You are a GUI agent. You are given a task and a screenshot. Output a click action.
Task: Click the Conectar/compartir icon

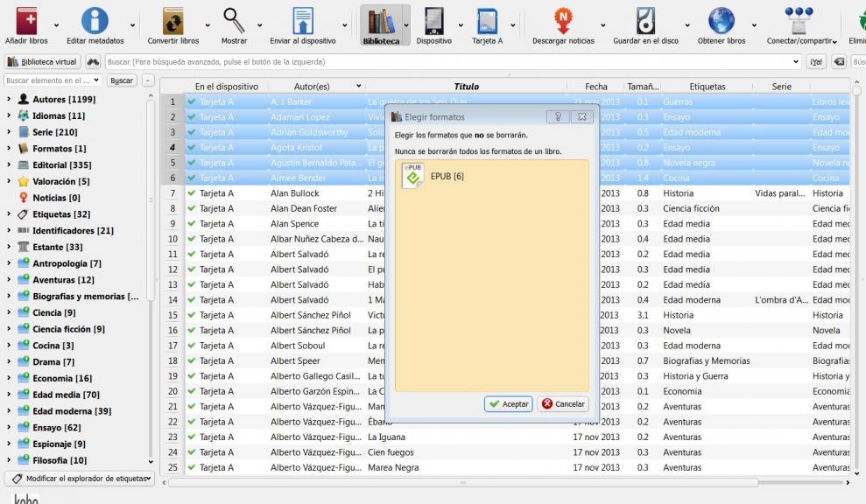[799, 20]
